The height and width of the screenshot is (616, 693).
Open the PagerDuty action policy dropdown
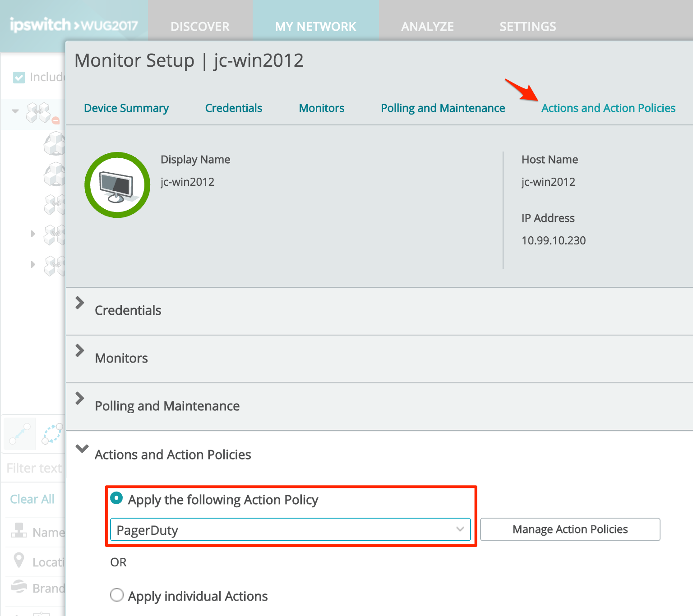coord(290,529)
